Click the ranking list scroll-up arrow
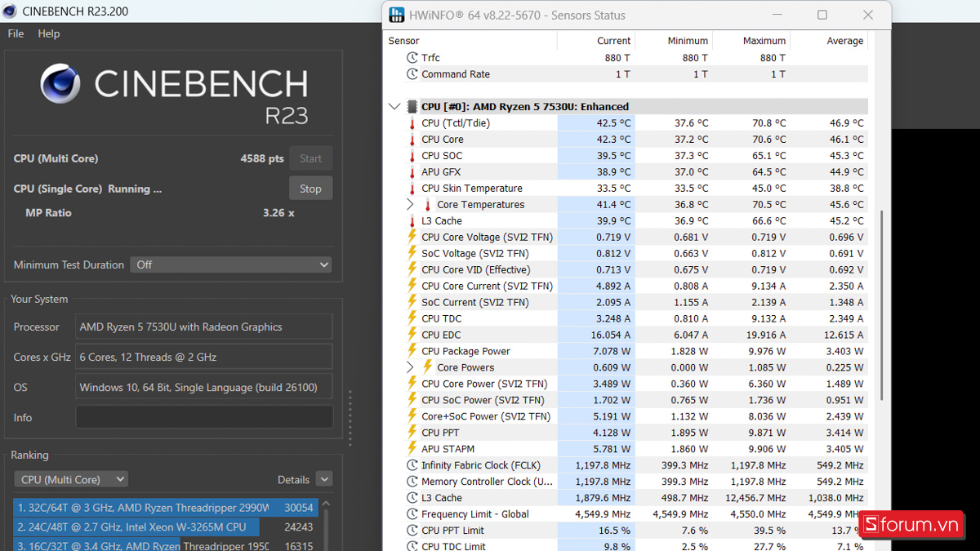Screen dimensions: 980x551 [x=327, y=504]
